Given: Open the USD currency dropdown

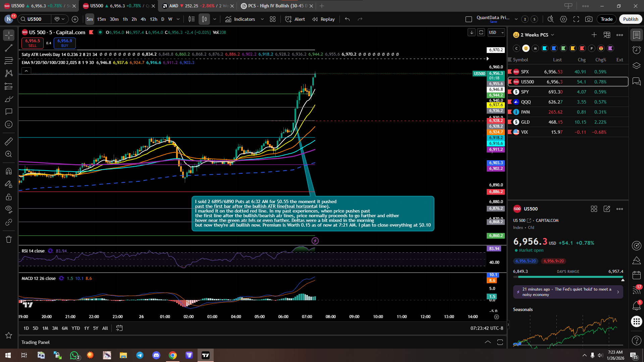Looking at the screenshot, I should (x=496, y=33).
